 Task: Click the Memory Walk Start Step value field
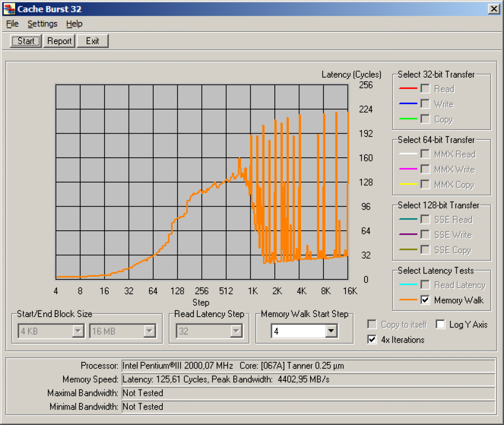[x=298, y=331]
